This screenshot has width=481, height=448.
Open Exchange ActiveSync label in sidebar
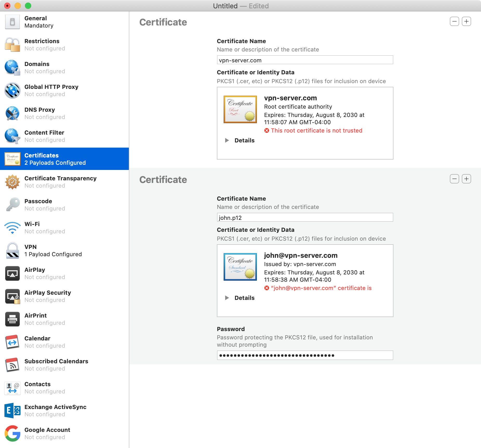pos(55,407)
